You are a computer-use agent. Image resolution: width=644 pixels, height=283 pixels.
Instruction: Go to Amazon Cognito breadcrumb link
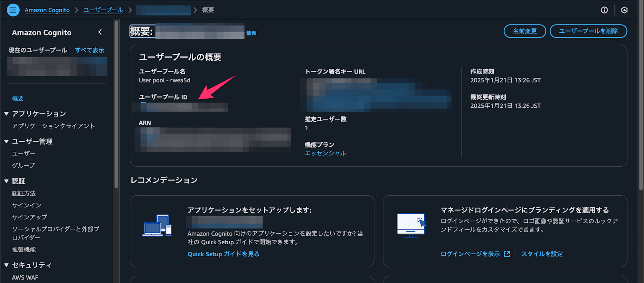click(x=47, y=10)
